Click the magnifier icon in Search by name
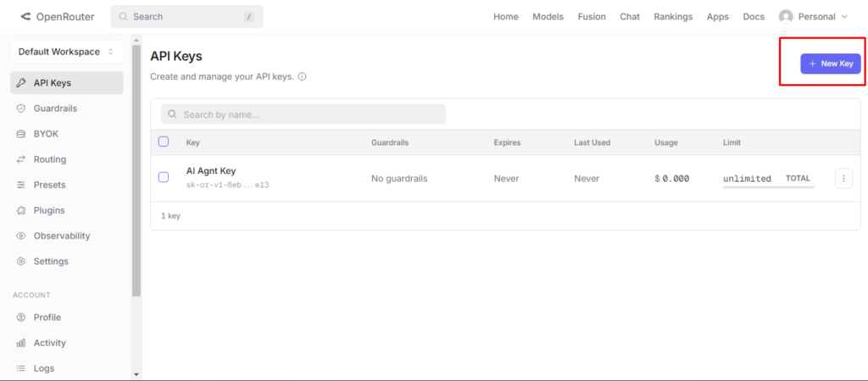 click(x=173, y=114)
